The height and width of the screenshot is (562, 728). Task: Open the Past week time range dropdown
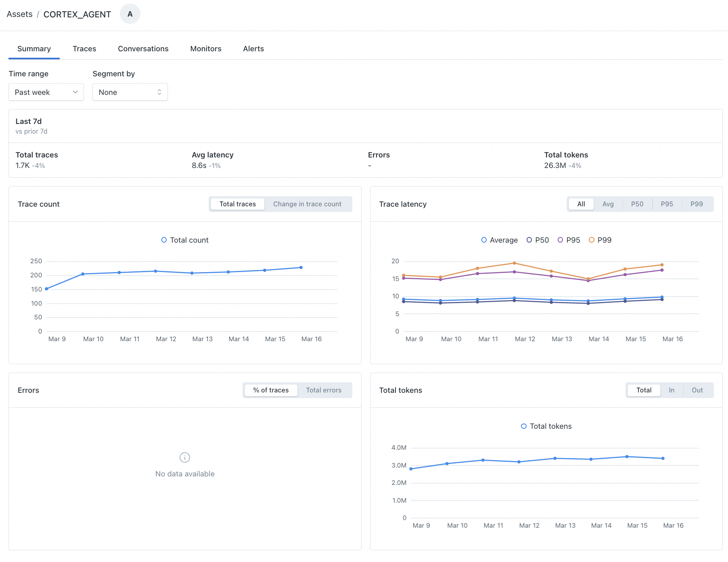point(46,92)
